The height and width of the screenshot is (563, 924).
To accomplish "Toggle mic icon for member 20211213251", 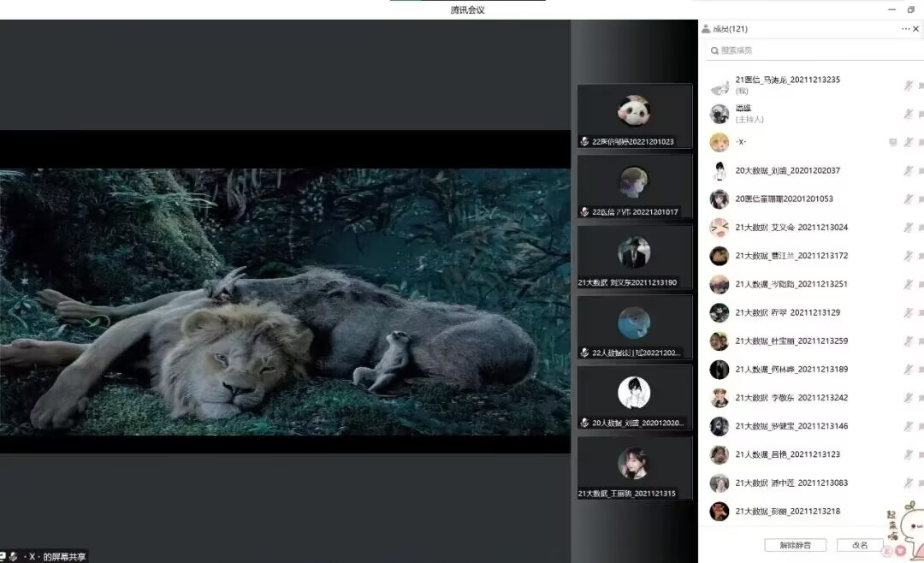I will click(908, 284).
